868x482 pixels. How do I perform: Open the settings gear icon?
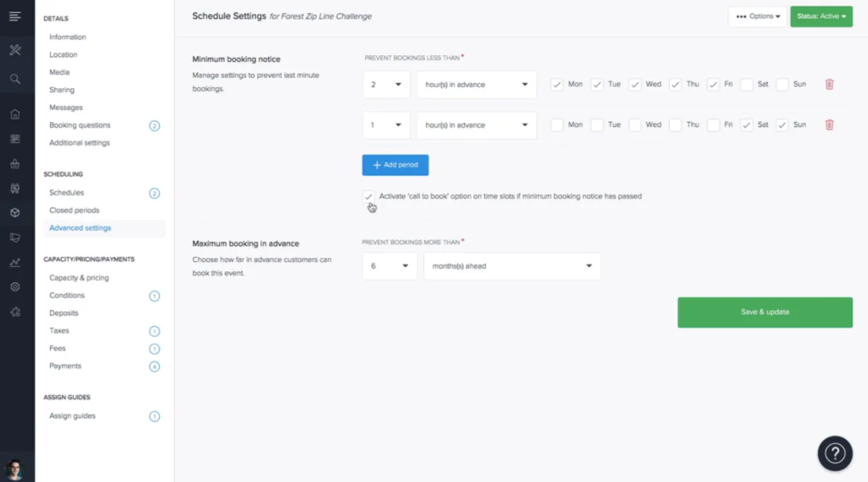(15, 287)
